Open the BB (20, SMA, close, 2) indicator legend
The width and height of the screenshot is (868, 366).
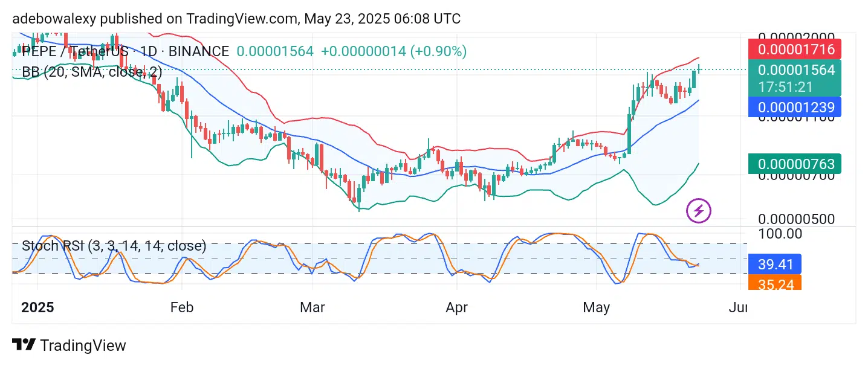click(92, 71)
